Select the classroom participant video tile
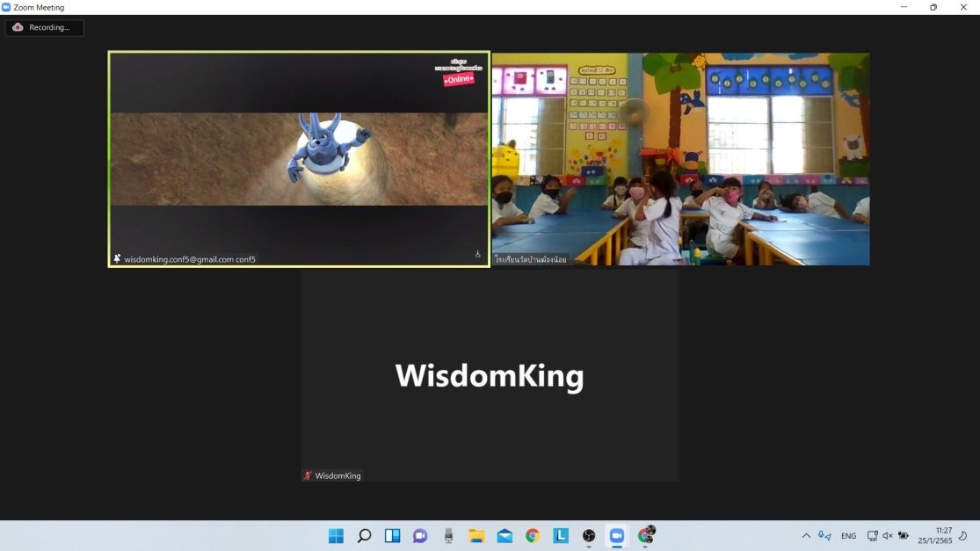The width and height of the screenshot is (980, 551). pyautogui.click(x=680, y=159)
